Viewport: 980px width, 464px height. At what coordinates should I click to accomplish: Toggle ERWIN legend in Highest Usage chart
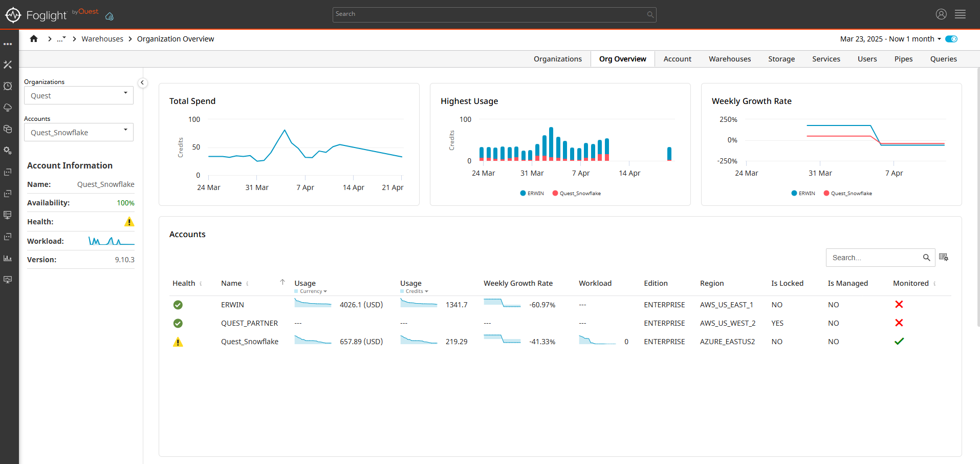(x=532, y=193)
